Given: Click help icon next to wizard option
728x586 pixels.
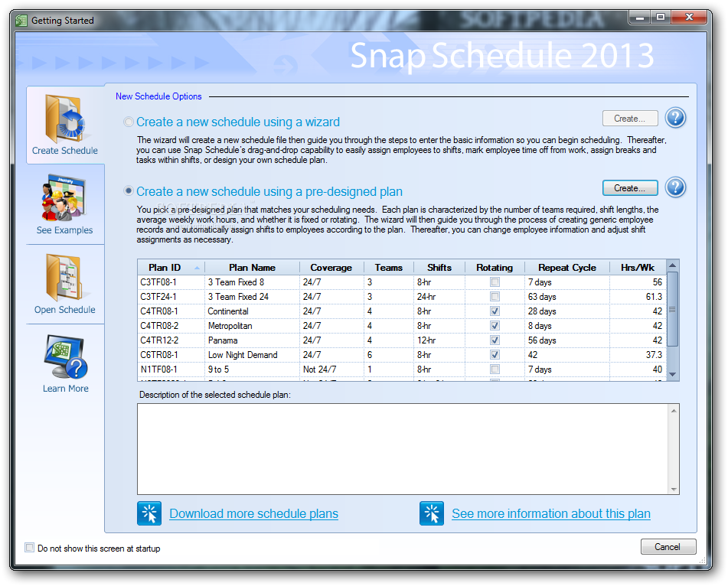Looking at the screenshot, I should pos(675,118).
